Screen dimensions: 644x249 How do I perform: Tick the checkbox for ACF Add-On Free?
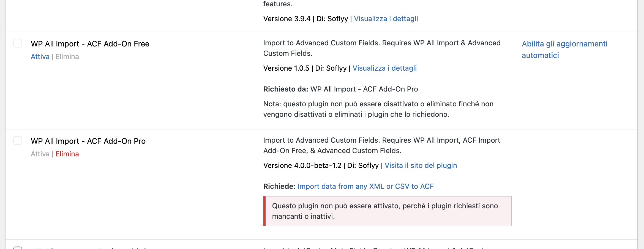18,43
